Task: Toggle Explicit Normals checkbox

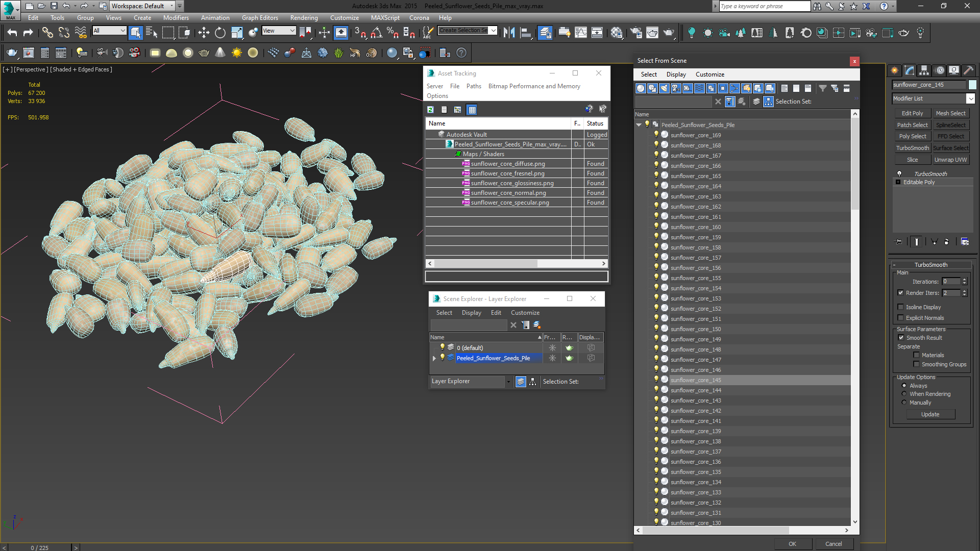Action: tap(900, 317)
